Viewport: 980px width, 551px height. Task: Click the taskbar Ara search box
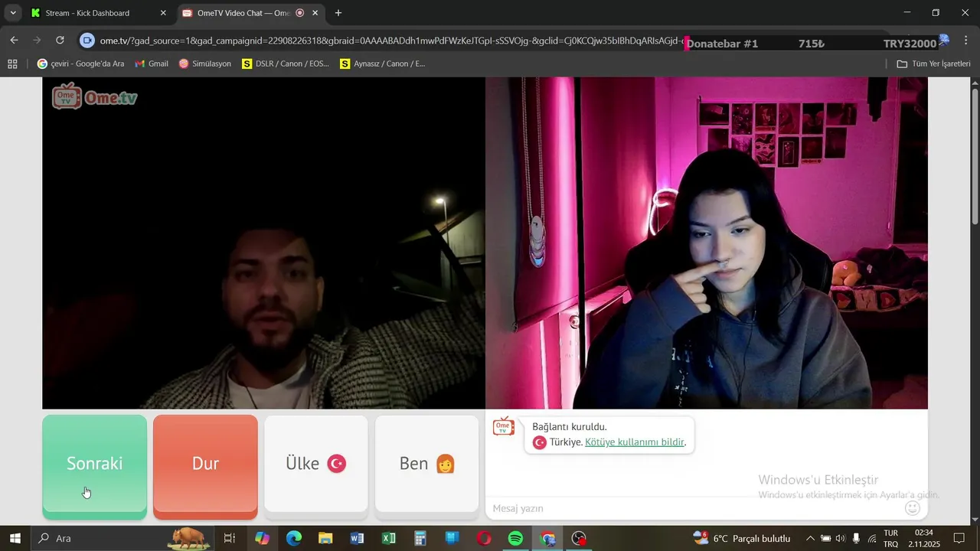pyautogui.click(x=122, y=538)
